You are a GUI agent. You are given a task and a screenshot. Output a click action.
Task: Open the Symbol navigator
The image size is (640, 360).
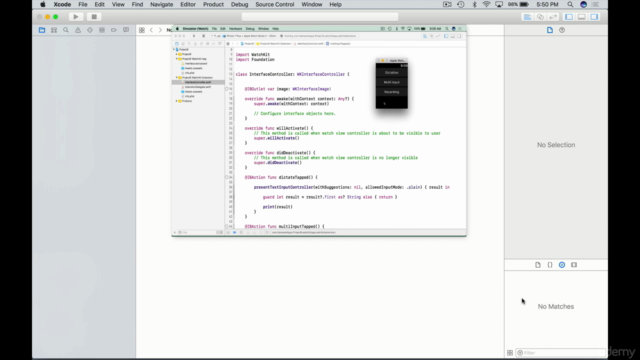click(54, 30)
